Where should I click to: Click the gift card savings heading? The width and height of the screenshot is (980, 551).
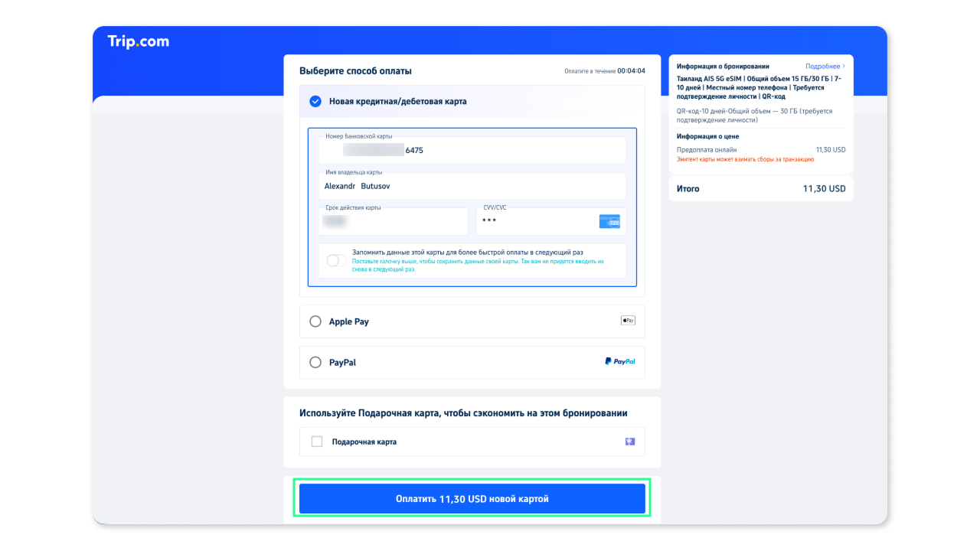[463, 413]
